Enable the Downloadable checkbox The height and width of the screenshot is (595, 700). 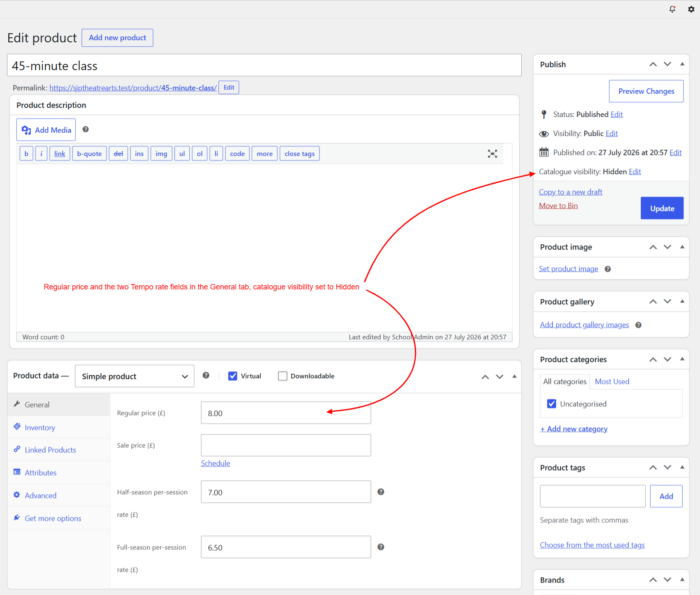[x=283, y=376]
